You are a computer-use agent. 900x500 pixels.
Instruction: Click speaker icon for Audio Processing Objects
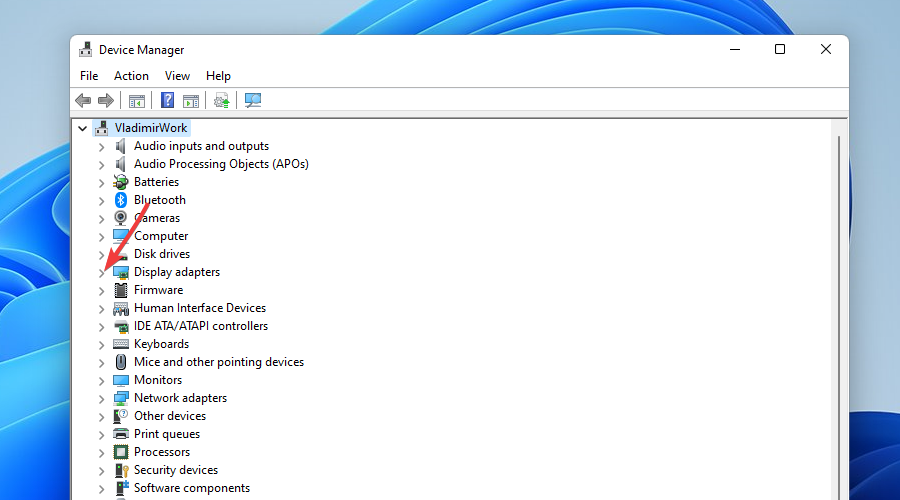click(121, 164)
